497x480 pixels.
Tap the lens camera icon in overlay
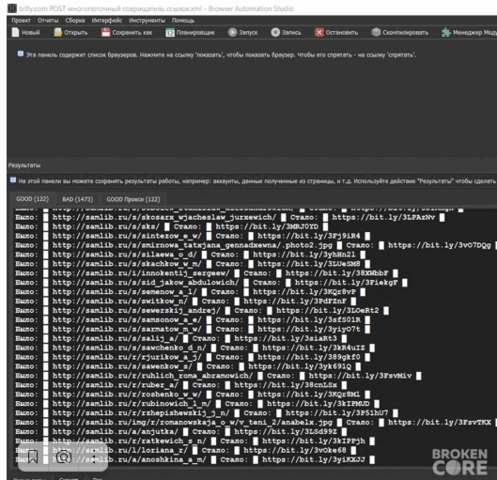pyautogui.click(x=63, y=457)
